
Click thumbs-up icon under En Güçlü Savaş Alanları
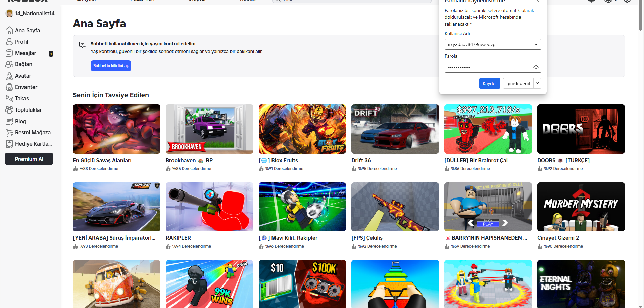[76, 169]
